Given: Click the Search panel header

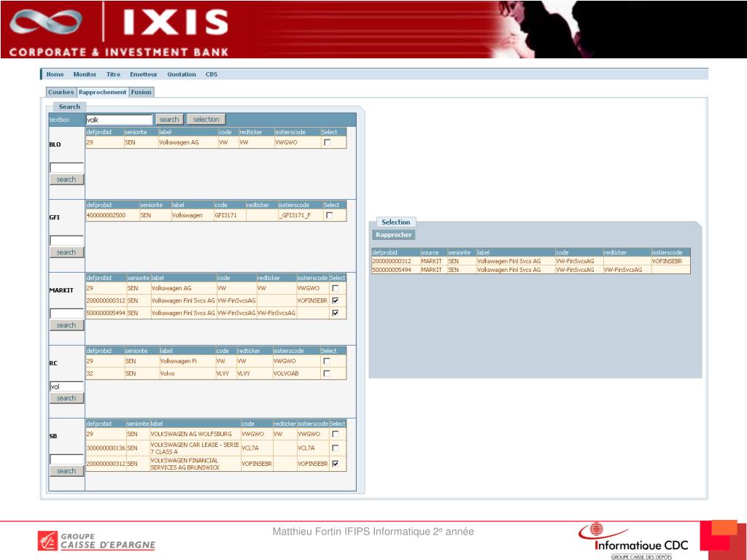Looking at the screenshot, I should (x=69, y=106).
